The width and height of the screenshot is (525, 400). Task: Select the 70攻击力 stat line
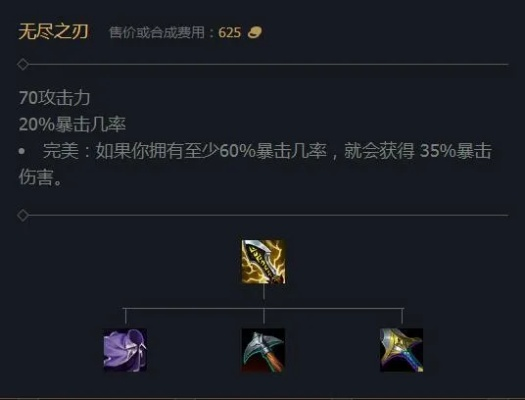coord(55,98)
